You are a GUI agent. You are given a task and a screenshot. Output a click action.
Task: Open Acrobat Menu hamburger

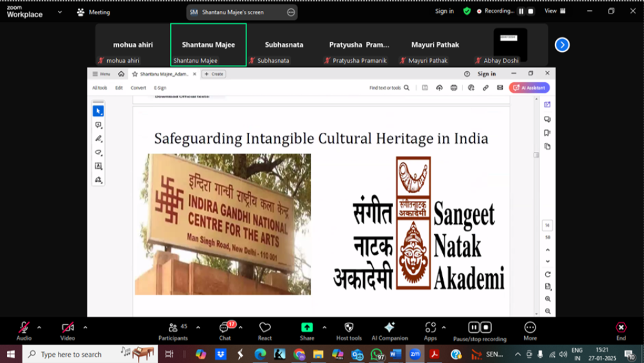pyautogui.click(x=101, y=74)
